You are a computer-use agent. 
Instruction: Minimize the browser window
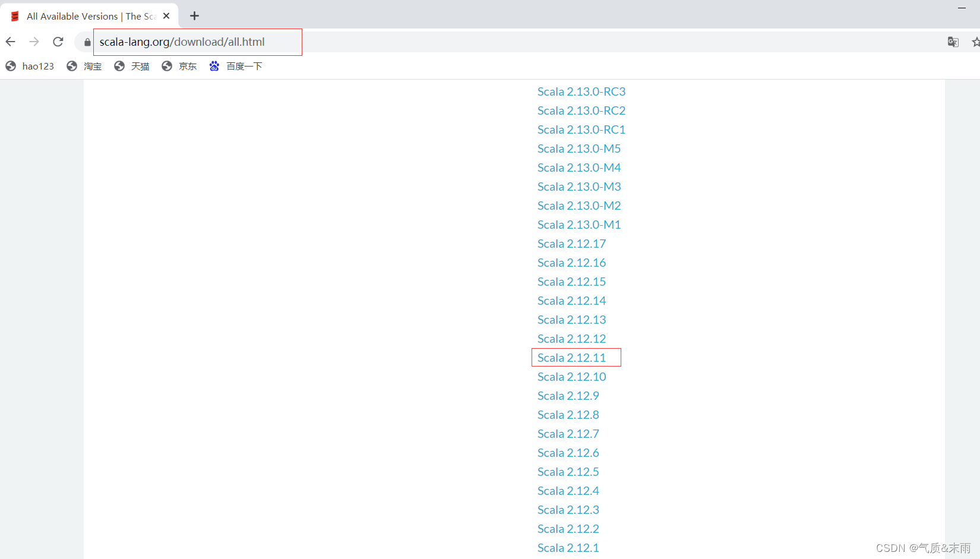click(962, 8)
